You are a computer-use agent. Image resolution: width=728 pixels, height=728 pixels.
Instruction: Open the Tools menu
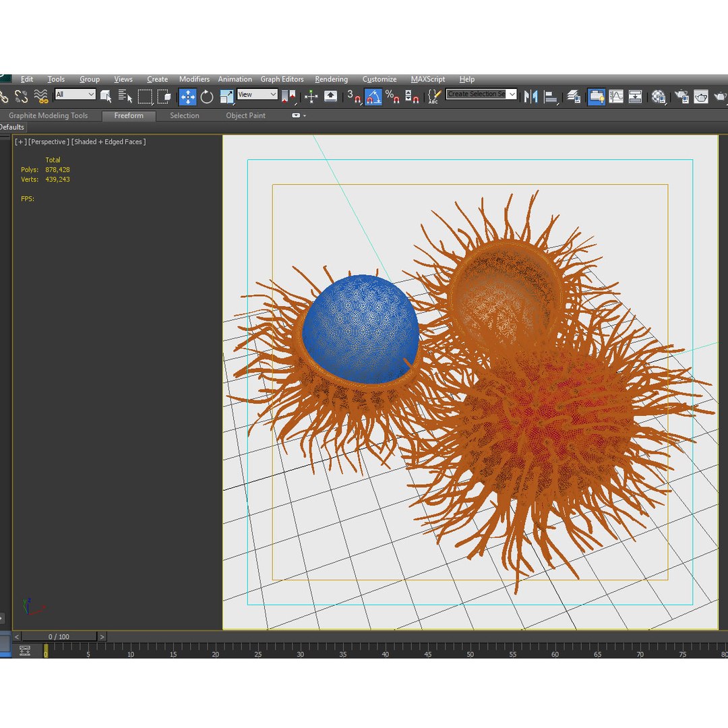[x=56, y=79]
